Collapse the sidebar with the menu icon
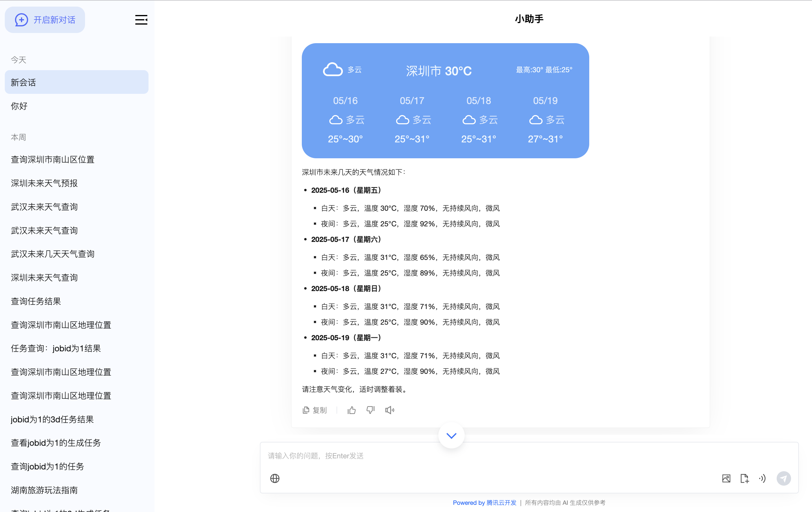The image size is (812, 512). pos(141,20)
